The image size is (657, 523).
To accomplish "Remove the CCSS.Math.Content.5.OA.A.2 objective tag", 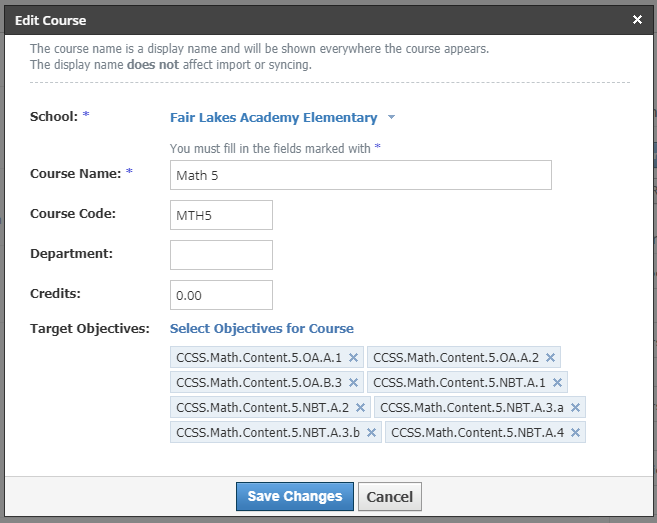I will (550, 358).
